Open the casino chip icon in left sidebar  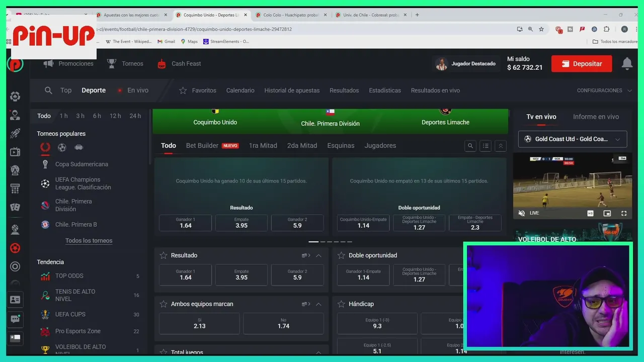(15, 97)
